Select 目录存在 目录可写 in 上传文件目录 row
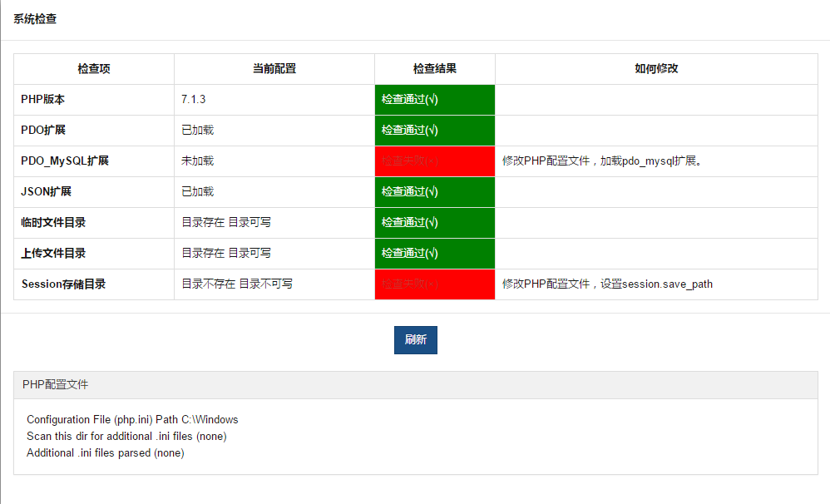Image resolution: width=830 pixels, height=504 pixels. tap(226, 253)
